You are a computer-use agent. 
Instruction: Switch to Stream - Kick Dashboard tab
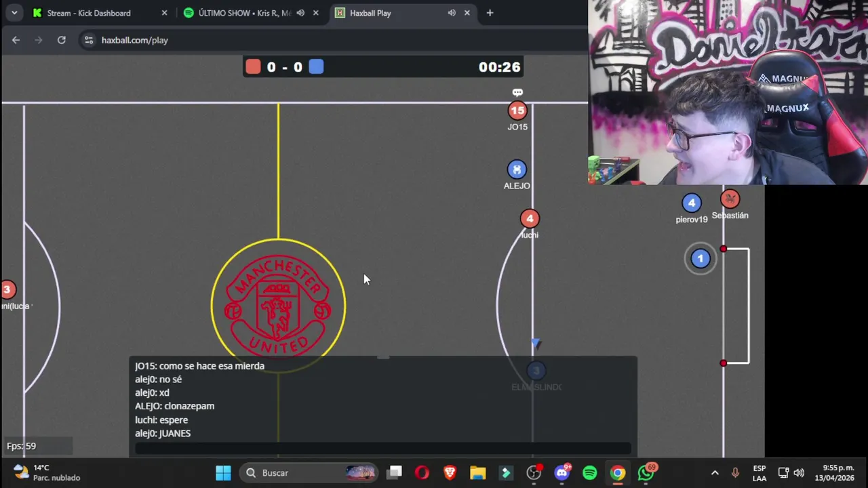pyautogui.click(x=89, y=13)
